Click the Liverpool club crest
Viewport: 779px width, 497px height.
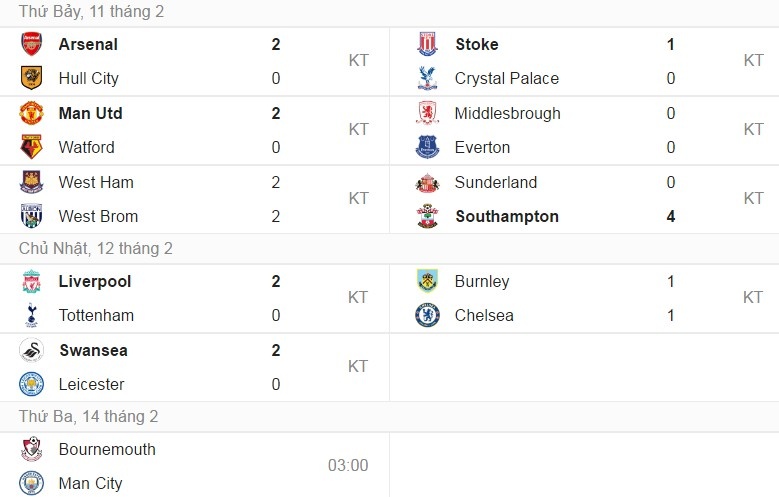pyautogui.click(x=31, y=282)
